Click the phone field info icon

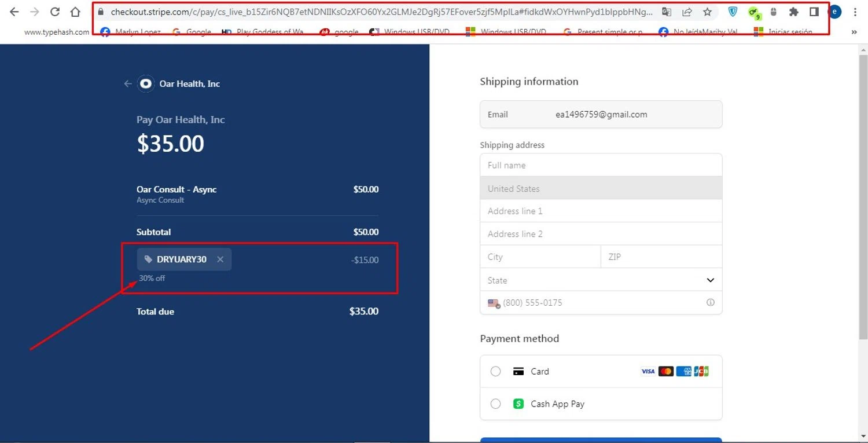point(710,302)
